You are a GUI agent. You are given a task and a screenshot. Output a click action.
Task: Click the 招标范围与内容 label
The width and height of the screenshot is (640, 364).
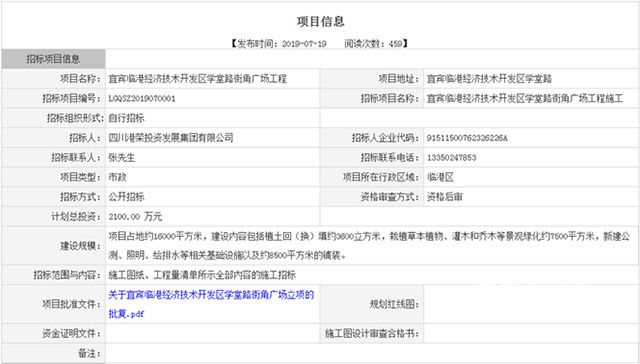point(67,275)
